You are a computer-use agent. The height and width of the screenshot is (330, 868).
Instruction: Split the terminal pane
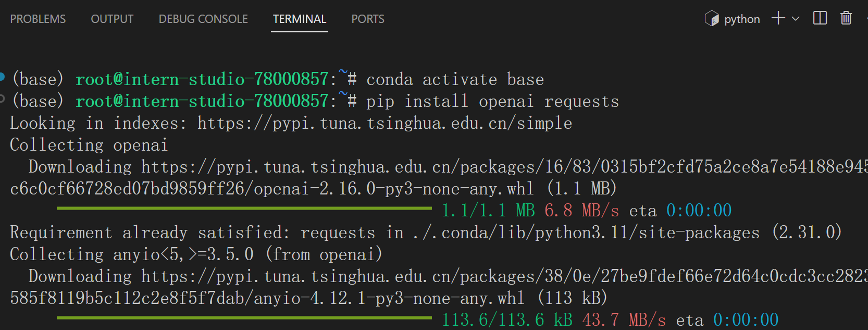[x=820, y=18]
